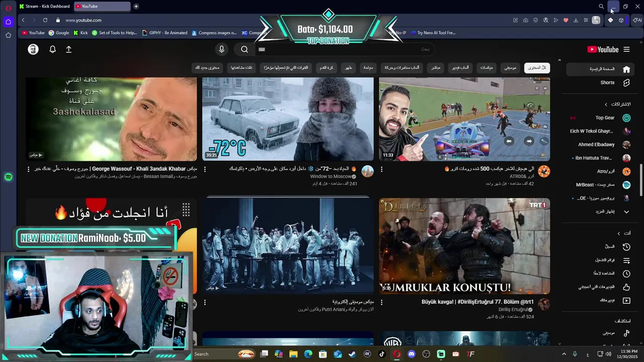The height and width of the screenshot is (362, 644).
Task: Open File Explorer from the taskbar
Action: coord(293,354)
